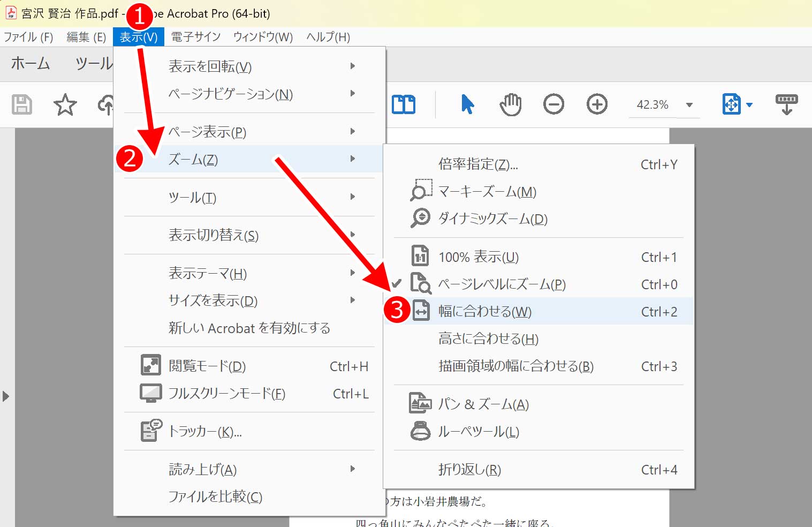This screenshot has height=527, width=812.
Task: Open 電子サイン menu
Action: (x=196, y=37)
